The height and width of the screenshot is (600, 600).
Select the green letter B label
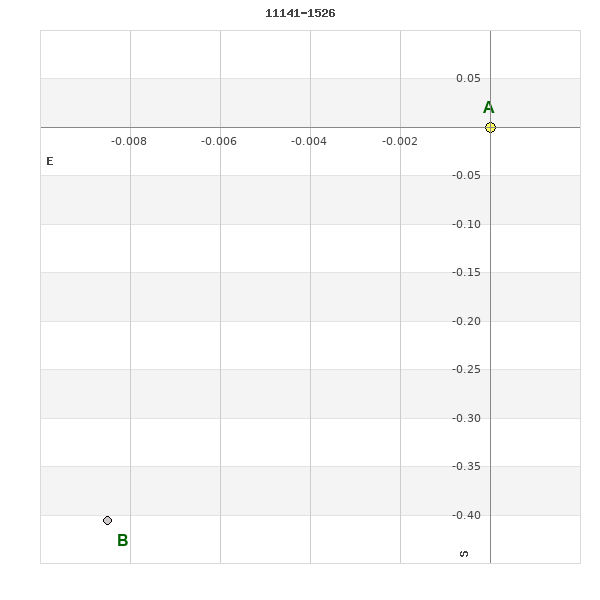pyautogui.click(x=123, y=541)
